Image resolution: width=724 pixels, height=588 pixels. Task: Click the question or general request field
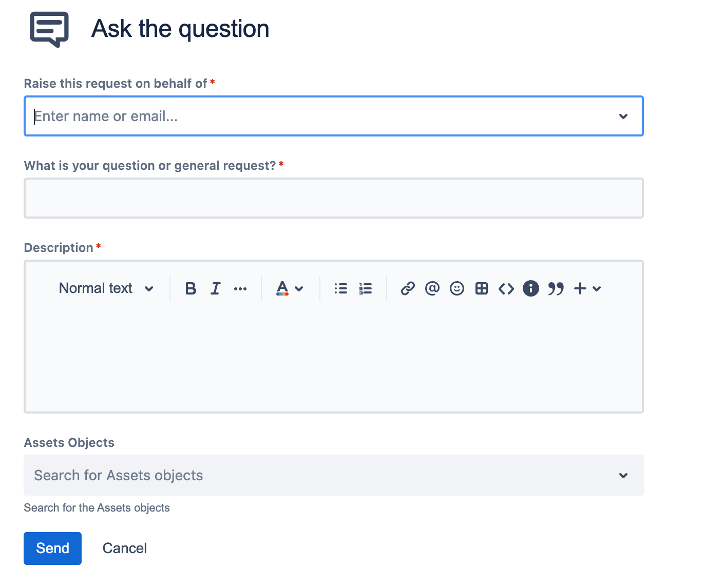tap(334, 198)
